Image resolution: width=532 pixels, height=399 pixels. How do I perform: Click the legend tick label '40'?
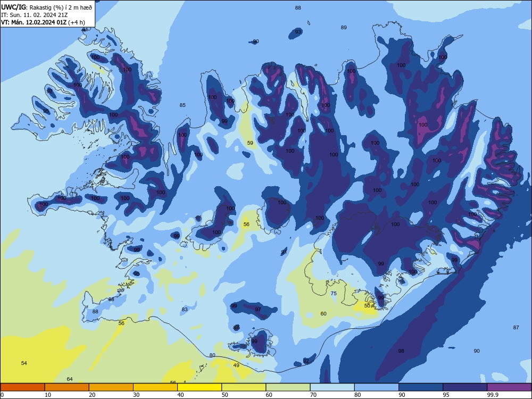click(x=180, y=395)
